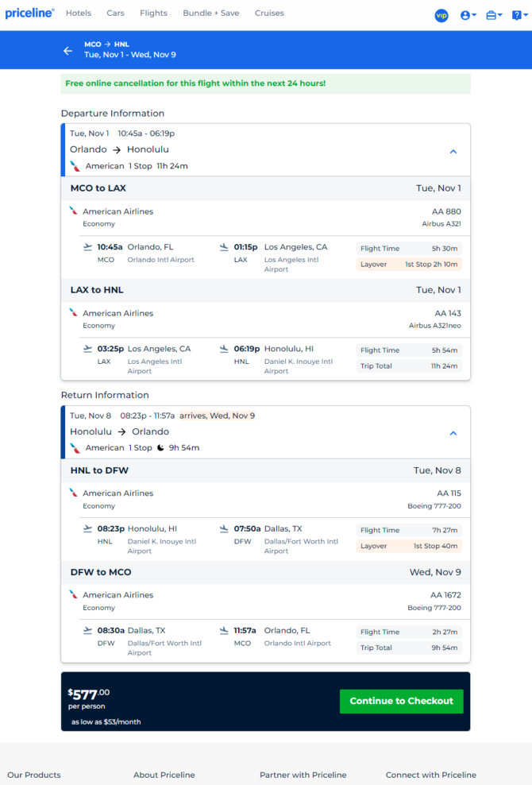
Task: Open the My Trips briefcase menu
Action: click(494, 16)
